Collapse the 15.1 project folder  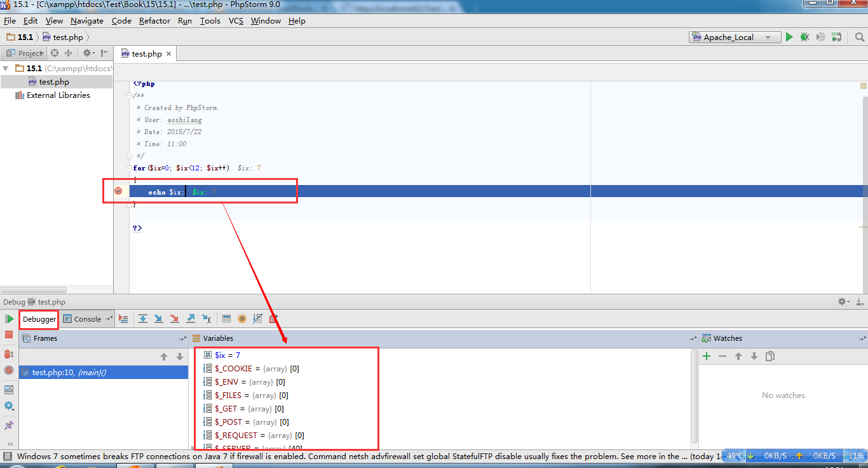coord(6,68)
